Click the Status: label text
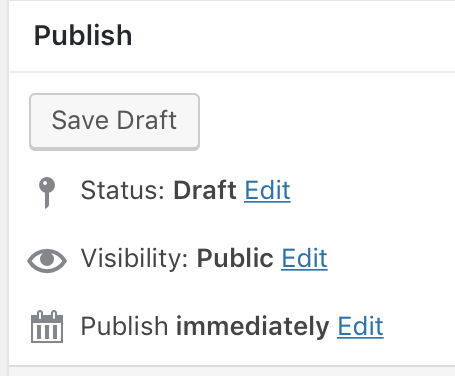 tap(122, 190)
